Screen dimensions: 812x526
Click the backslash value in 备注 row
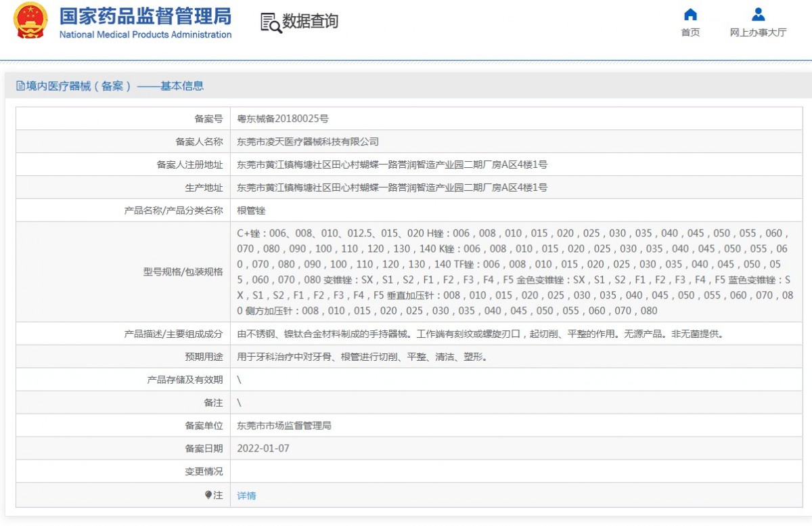tap(240, 403)
